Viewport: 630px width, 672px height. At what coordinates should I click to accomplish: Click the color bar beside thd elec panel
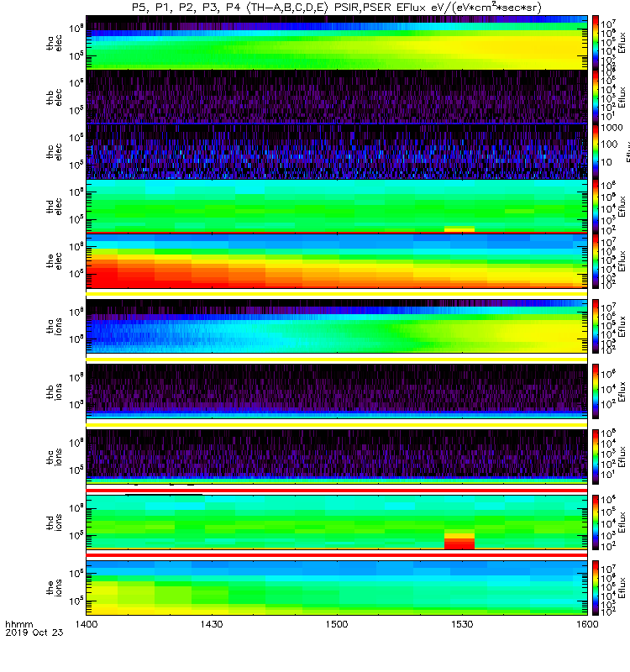coord(596,206)
